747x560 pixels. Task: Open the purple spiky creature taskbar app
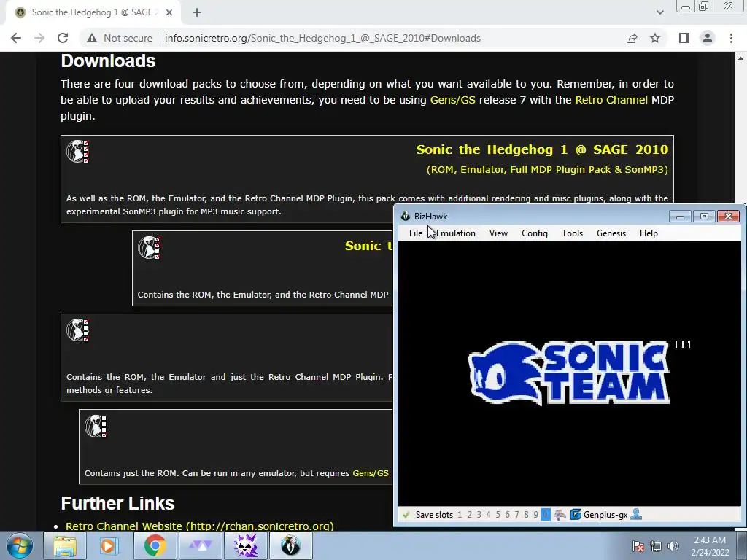pyautogui.click(x=246, y=545)
